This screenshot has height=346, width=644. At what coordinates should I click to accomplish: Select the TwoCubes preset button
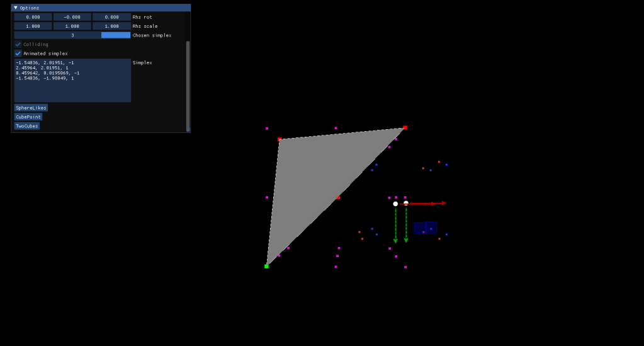(x=27, y=126)
